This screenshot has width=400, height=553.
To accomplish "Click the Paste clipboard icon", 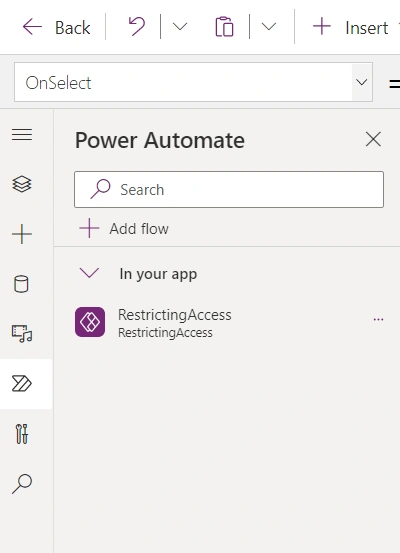I will click(x=224, y=27).
